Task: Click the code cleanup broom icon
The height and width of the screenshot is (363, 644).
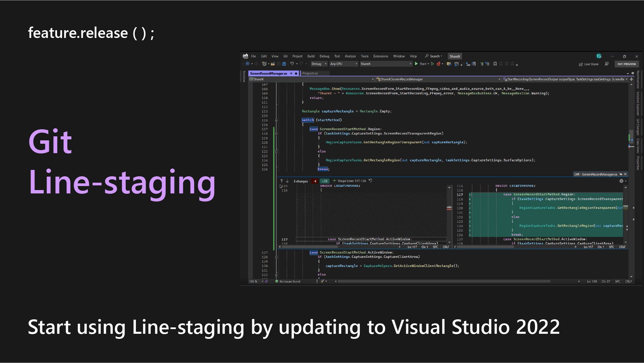Action: point(322,281)
